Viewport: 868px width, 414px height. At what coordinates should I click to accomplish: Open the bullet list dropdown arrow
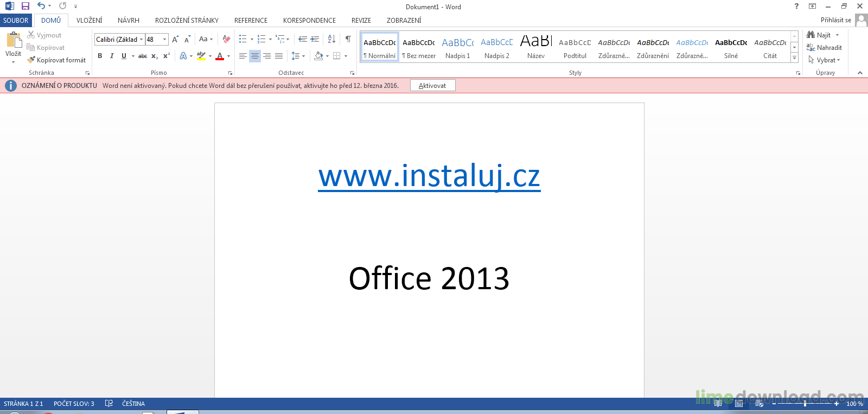tap(252, 39)
